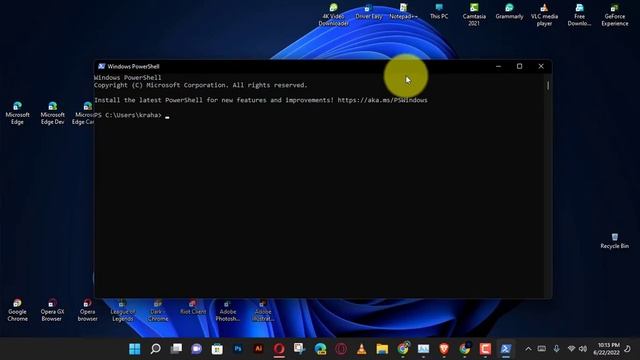Click the PowerShell vertical scrollbar thumb
The height and width of the screenshot is (360, 640).
pyautogui.click(x=548, y=85)
